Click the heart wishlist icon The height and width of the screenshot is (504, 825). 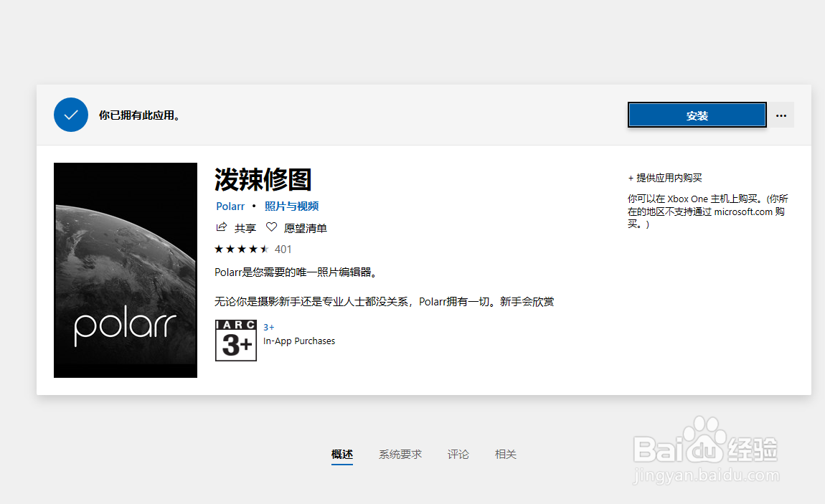[x=271, y=227]
